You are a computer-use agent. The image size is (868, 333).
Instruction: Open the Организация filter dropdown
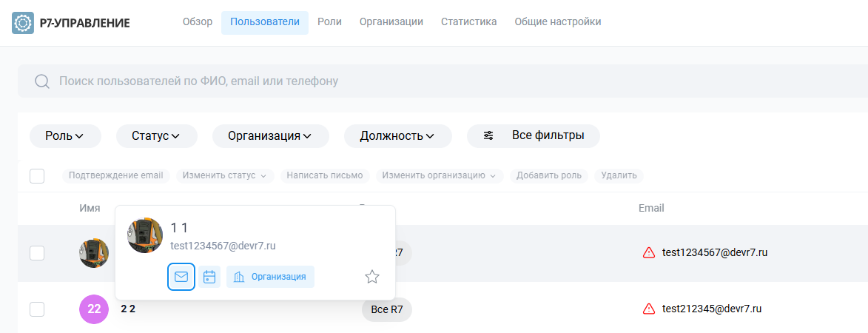click(271, 136)
